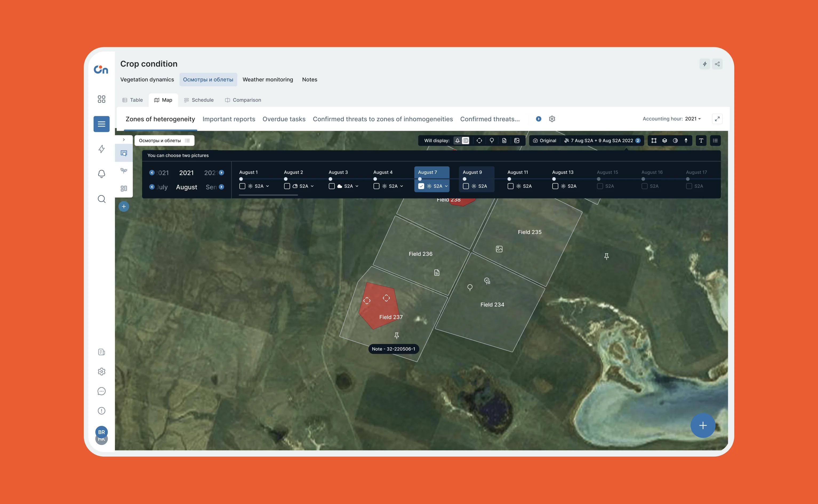Viewport: 818px width, 504px height.
Task: Check the August 9 S2A image checkbox
Action: pyautogui.click(x=466, y=186)
